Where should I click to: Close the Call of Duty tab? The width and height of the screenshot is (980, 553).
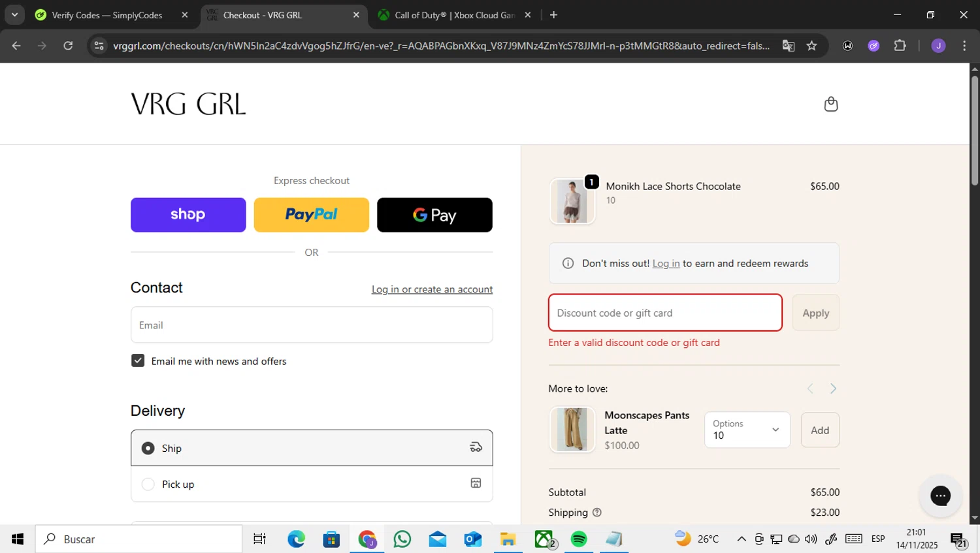pos(528,15)
